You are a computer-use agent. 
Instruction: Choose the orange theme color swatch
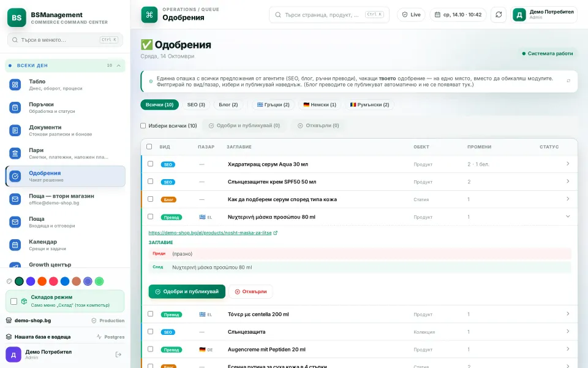(42, 282)
